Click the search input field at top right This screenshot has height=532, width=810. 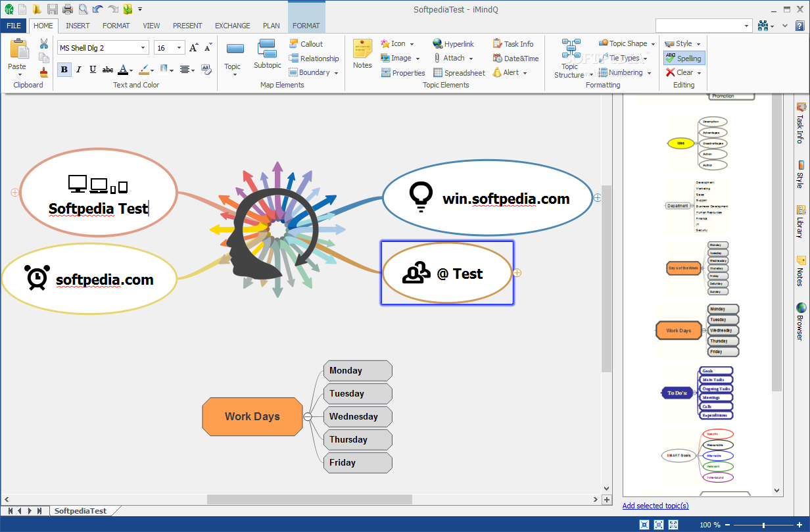(x=699, y=26)
